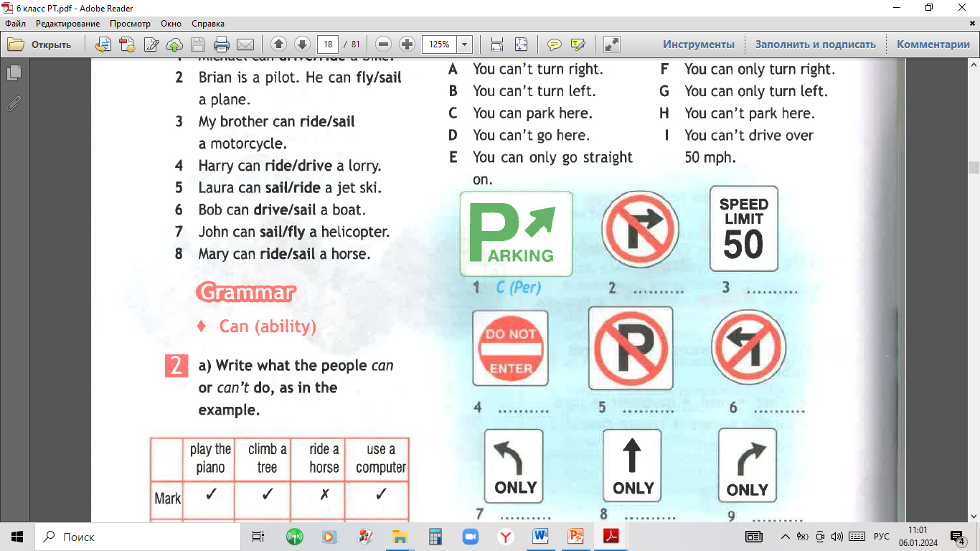
Task: Select the highlight text tool
Action: (578, 44)
